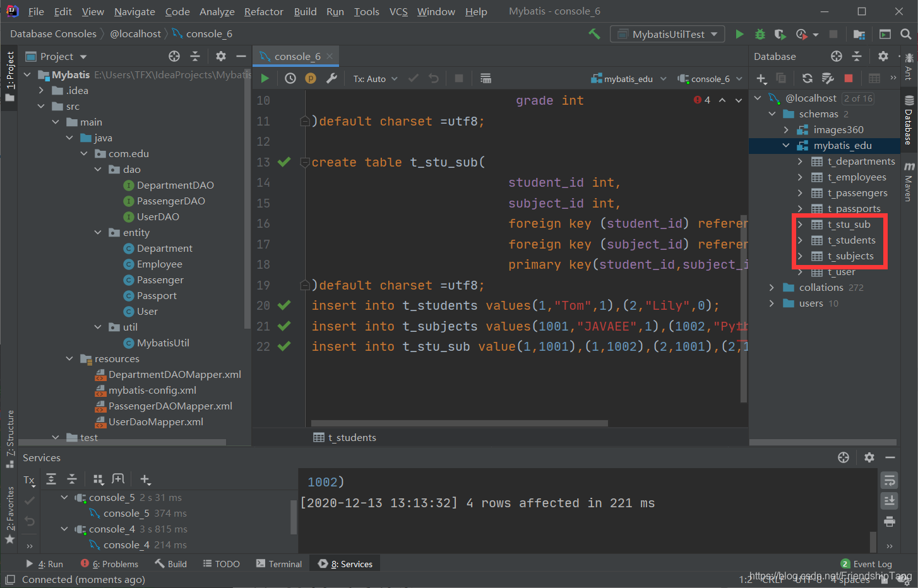This screenshot has height=588, width=918.
Task: Execute the SQL statement in console toolbar
Action: click(265, 78)
